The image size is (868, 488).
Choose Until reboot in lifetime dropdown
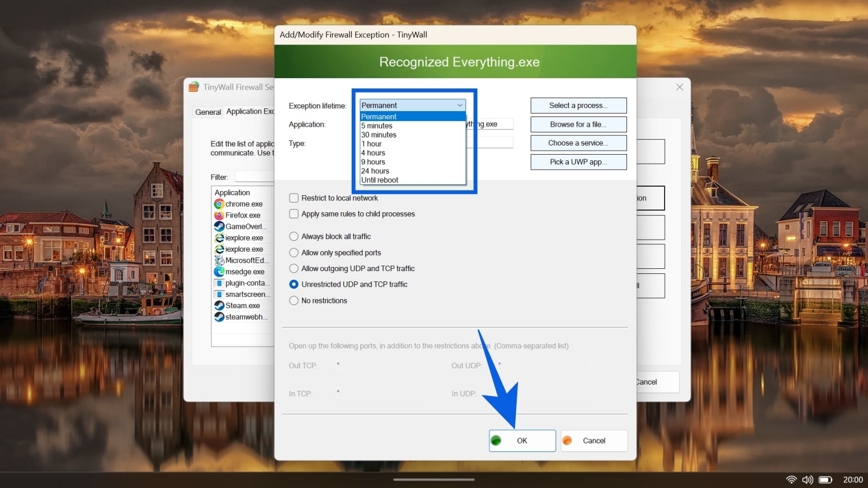(413, 180)
